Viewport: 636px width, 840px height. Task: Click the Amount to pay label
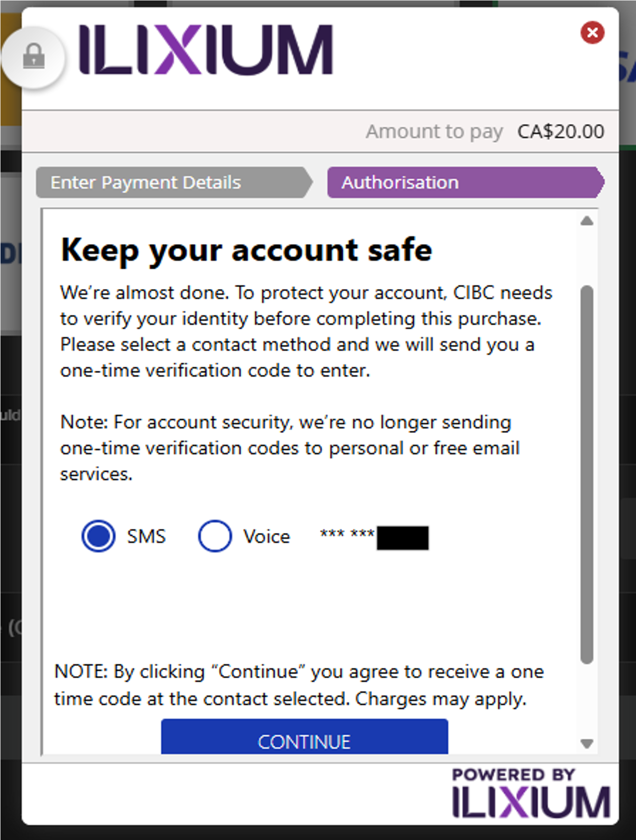[434, 131]
